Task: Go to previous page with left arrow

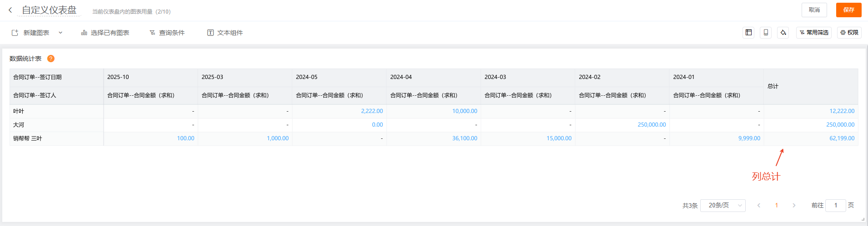Action: pos(758,206)
